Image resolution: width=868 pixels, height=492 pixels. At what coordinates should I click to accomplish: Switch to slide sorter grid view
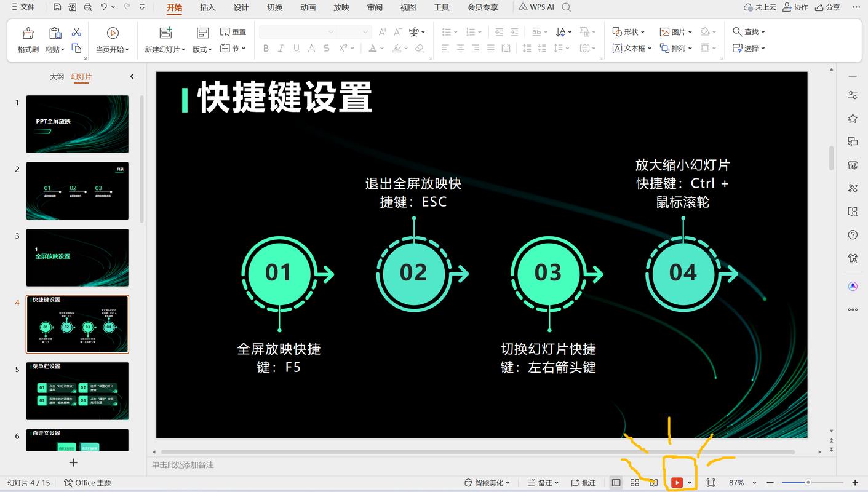(x=634, y=483)
